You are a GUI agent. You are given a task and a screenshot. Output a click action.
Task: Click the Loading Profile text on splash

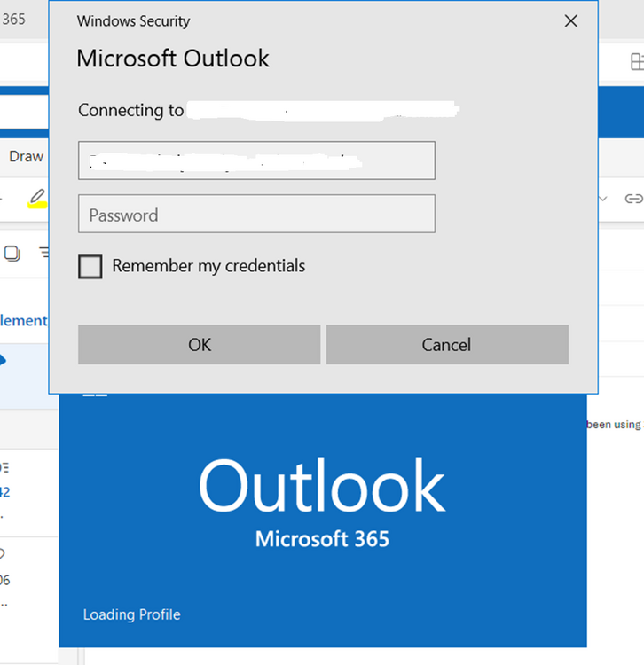[x=132, y=614]
